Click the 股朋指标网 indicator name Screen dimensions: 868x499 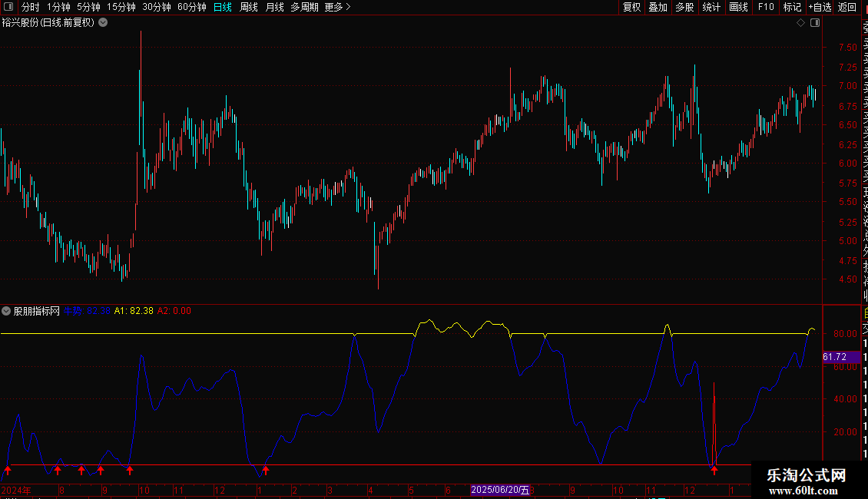[x=37, y=311]
